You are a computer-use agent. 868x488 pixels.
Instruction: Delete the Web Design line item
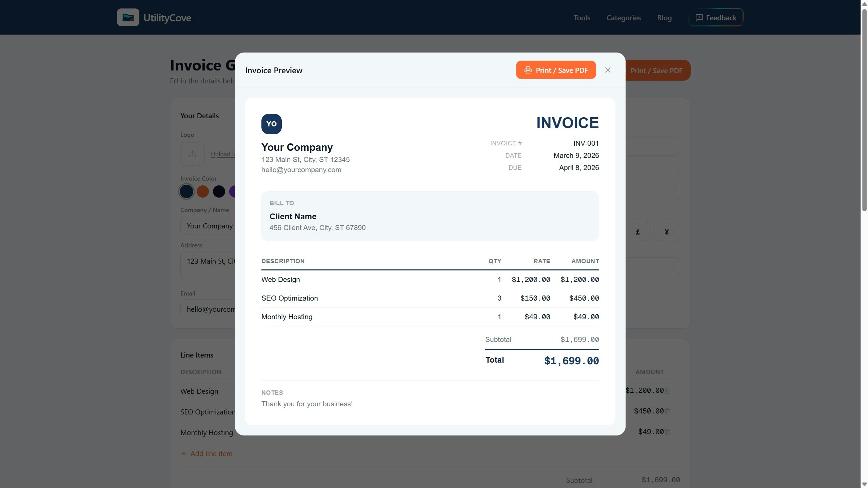667,391
